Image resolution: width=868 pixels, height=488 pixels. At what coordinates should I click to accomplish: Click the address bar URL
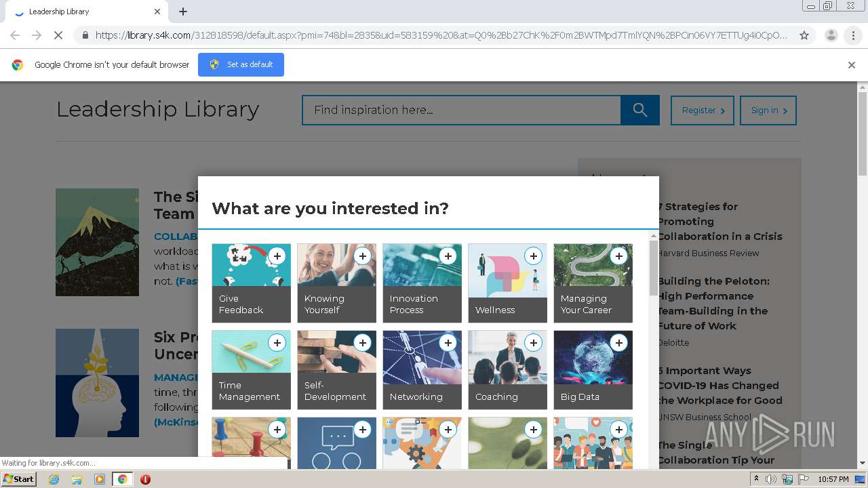441,35
